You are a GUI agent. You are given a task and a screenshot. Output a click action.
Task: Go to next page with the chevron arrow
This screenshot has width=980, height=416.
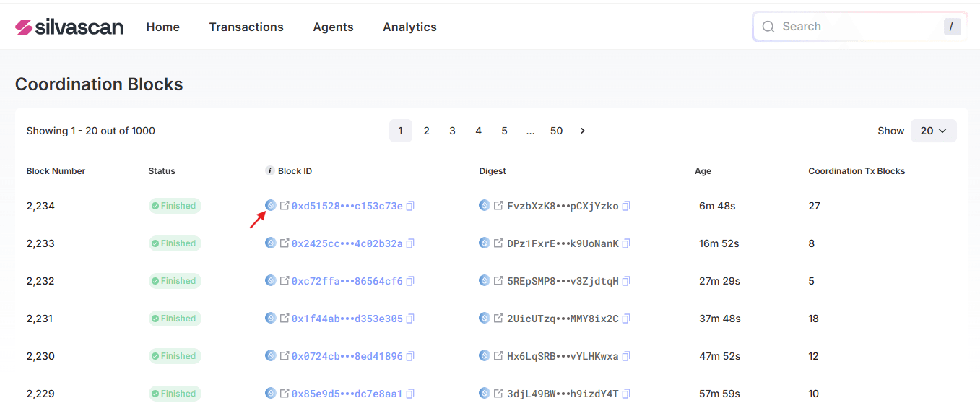tap(583, 131)
